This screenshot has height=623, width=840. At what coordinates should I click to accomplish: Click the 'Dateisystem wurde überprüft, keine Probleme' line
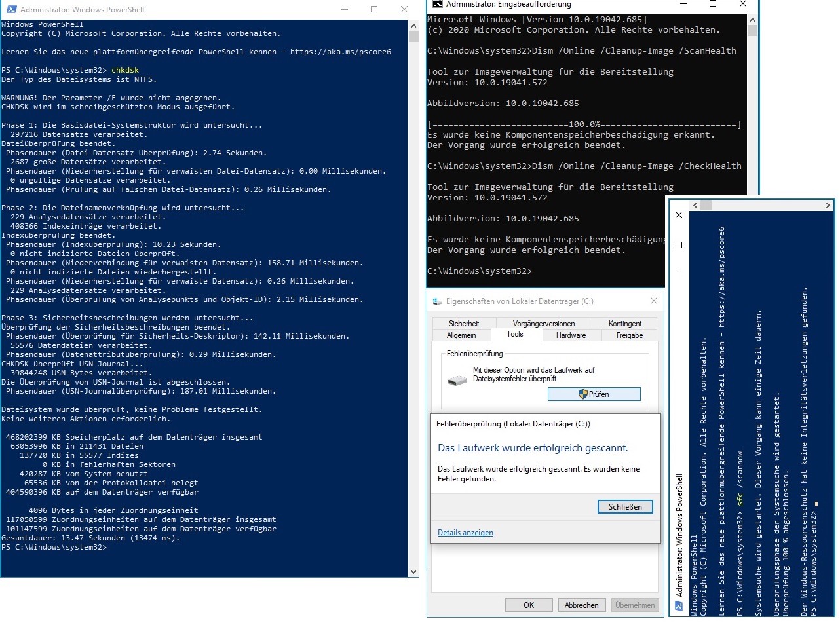coord(132,409)
